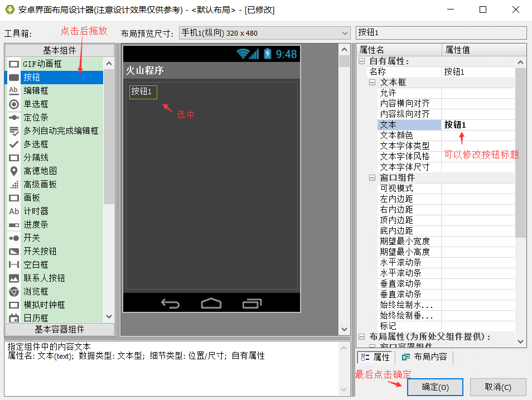Collapse the 窗口组件 property section
The image size is (532, 400).
[373, 178]
